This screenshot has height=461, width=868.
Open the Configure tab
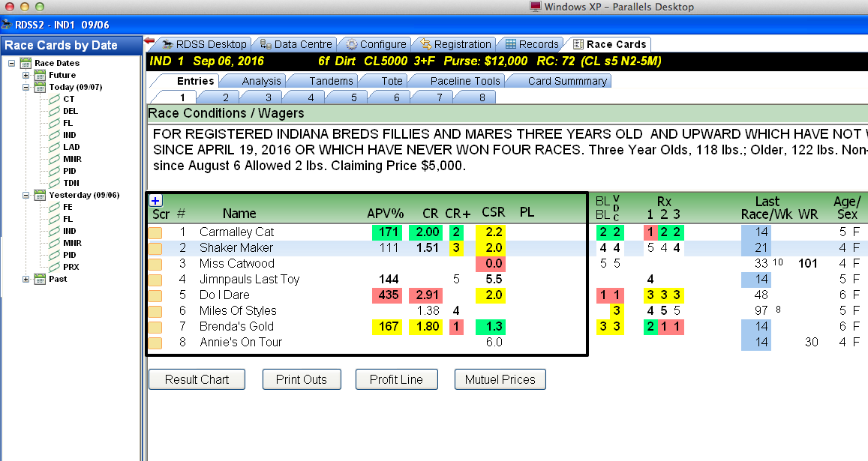click(376, 44)
